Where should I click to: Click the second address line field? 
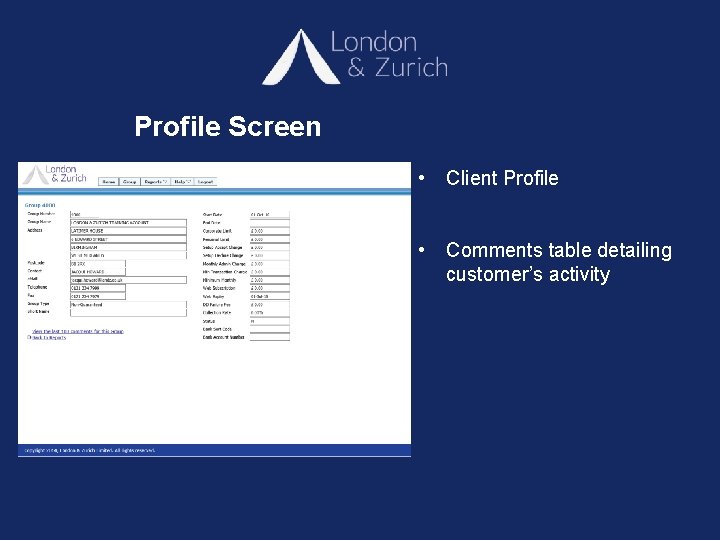click(x=128, y=239)
